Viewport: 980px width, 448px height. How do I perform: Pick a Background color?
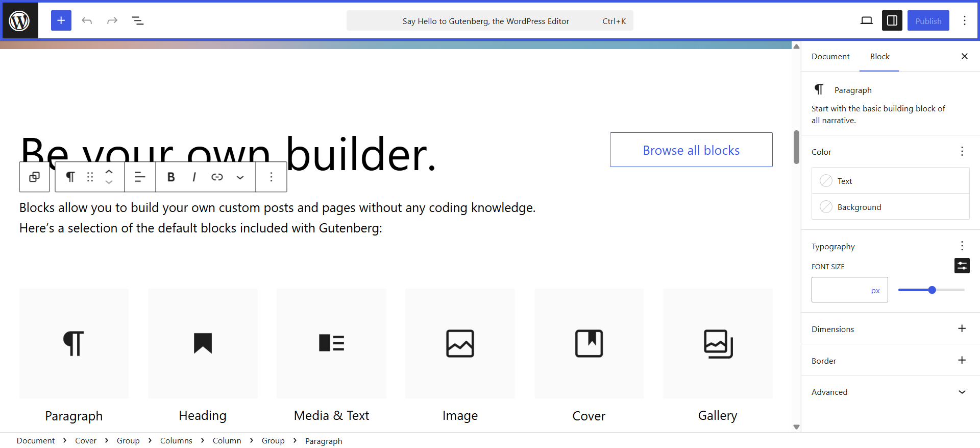[891, 207]
